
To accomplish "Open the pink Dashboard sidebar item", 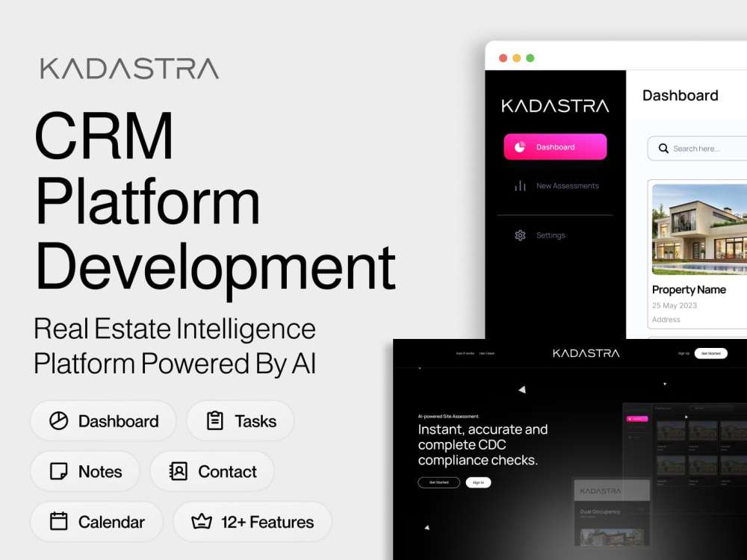I will coord(555,146).
